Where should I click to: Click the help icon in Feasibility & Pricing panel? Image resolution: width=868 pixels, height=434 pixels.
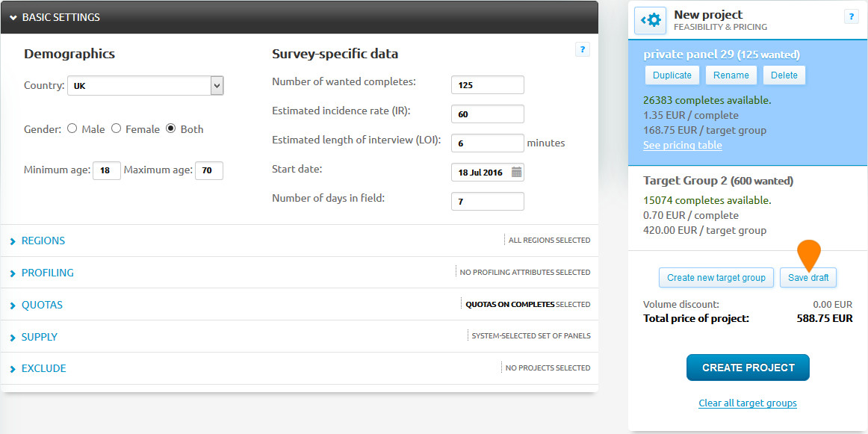[851, 16]
